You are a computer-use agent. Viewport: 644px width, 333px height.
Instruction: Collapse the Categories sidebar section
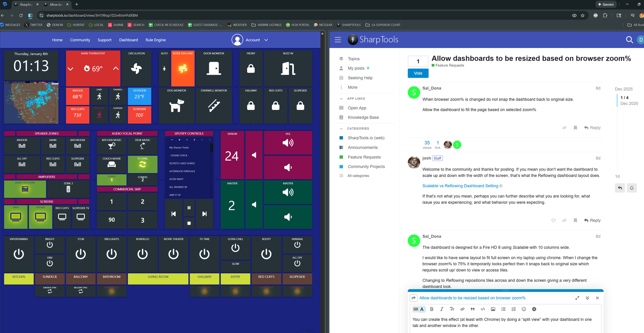(x=341, y=128)
